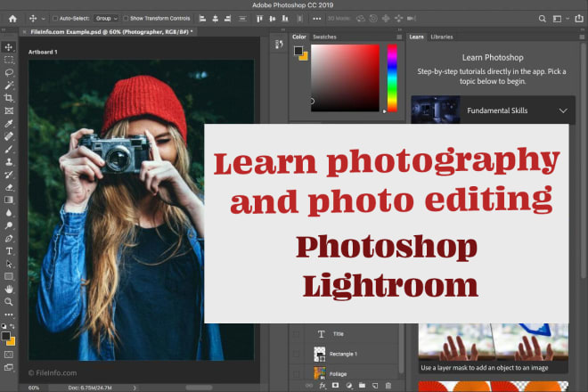This screenshot has height=392, width=588.
Task: Select the Healing Brush tool
Action: tap(9, 136)
